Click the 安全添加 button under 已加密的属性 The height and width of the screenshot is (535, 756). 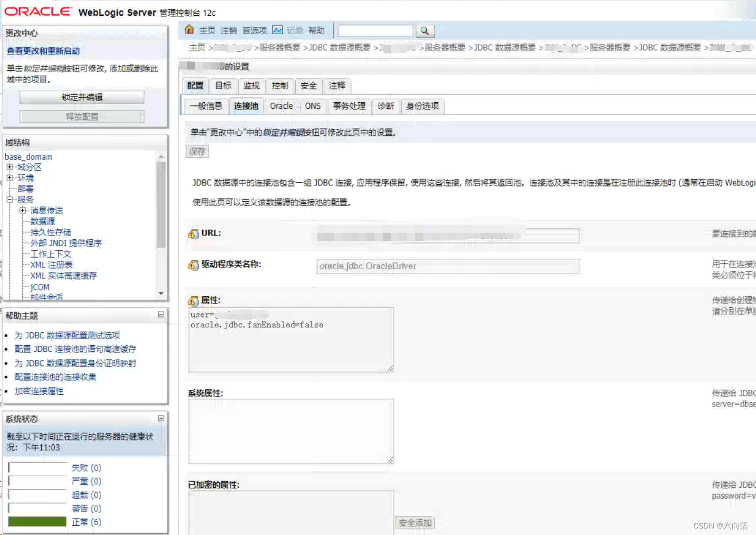click(x=414, y=522)
